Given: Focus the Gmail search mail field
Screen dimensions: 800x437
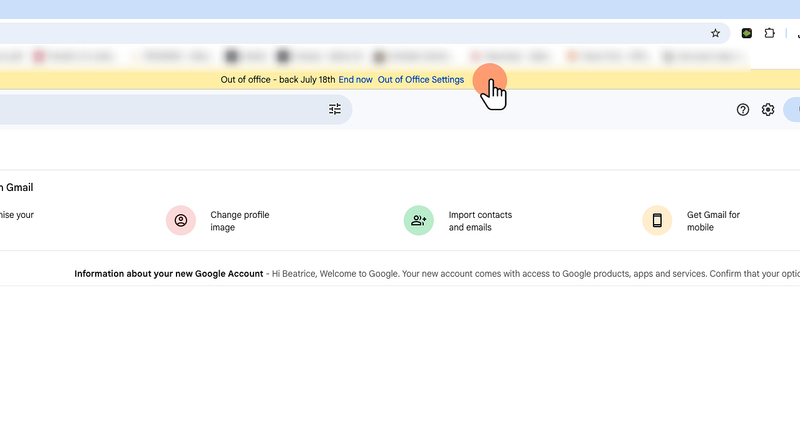Looking at the screenshot, I should (x=163, y=109).
